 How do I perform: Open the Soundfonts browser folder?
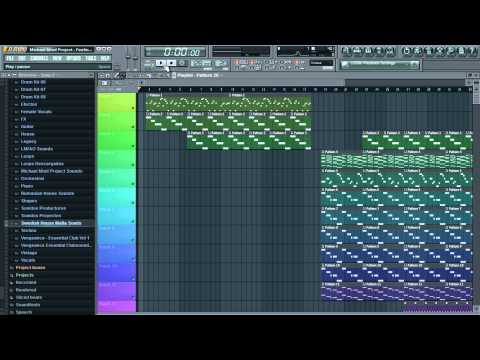[28, 305]
